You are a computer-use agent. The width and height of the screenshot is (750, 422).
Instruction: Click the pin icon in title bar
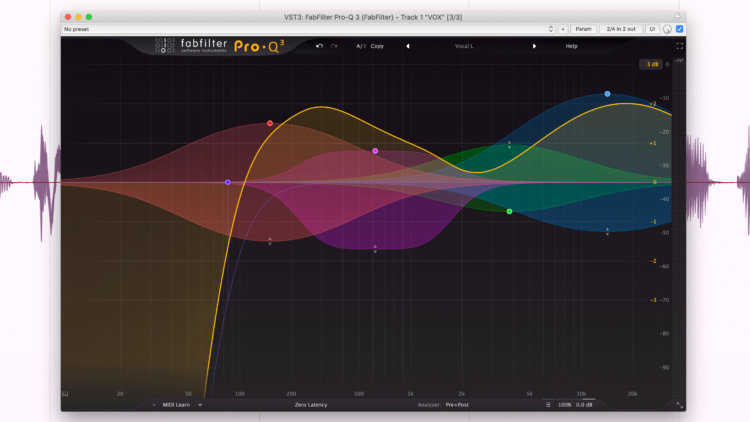click(x=677, y=16)
